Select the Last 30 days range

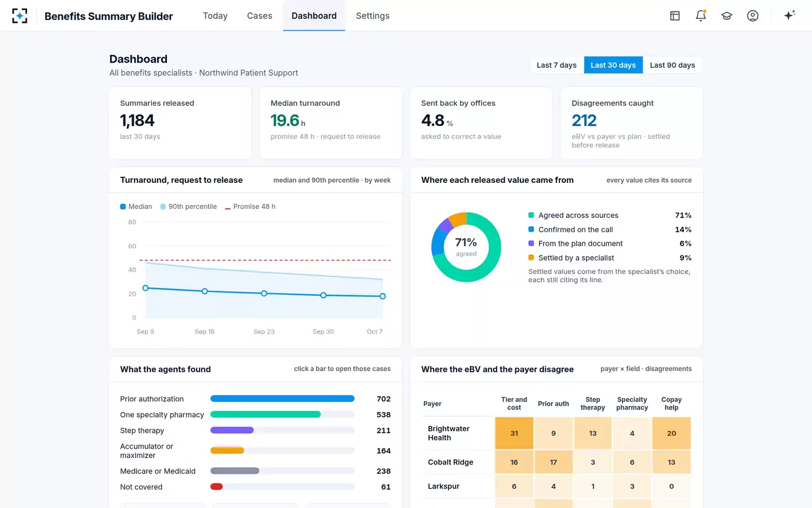point(613,65)
